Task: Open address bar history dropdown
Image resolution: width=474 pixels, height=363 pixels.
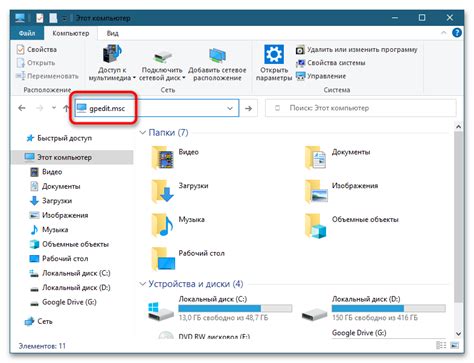Action: tap(230, 108)
